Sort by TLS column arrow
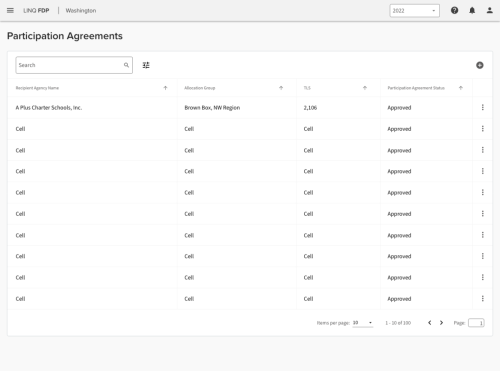500x371 pixels. (365, 88)
